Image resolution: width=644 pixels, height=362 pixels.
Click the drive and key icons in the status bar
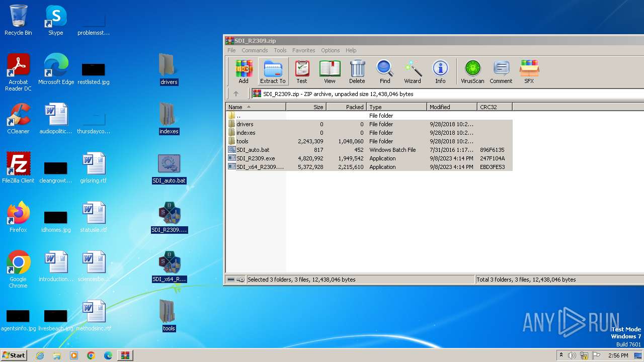235,280
